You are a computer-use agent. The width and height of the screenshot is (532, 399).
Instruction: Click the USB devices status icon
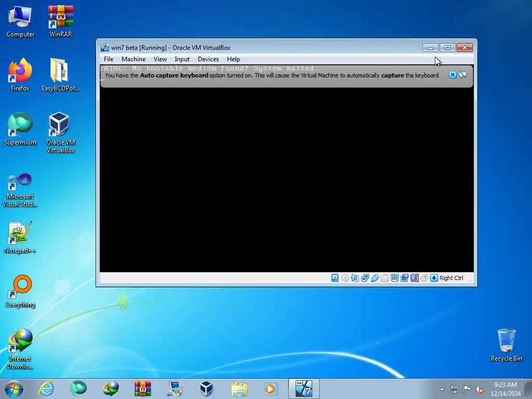pyautogui.click(x=375, y=278)
